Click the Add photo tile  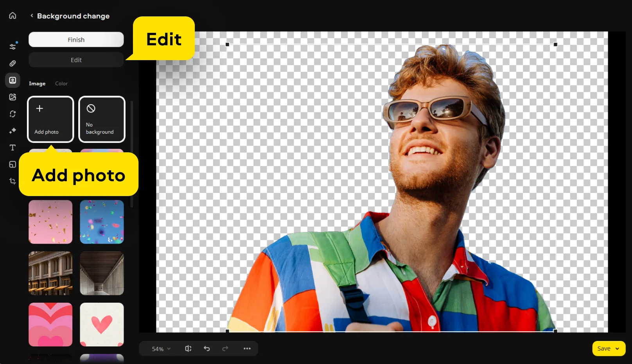pyautogui.click(x=50, y=119)
